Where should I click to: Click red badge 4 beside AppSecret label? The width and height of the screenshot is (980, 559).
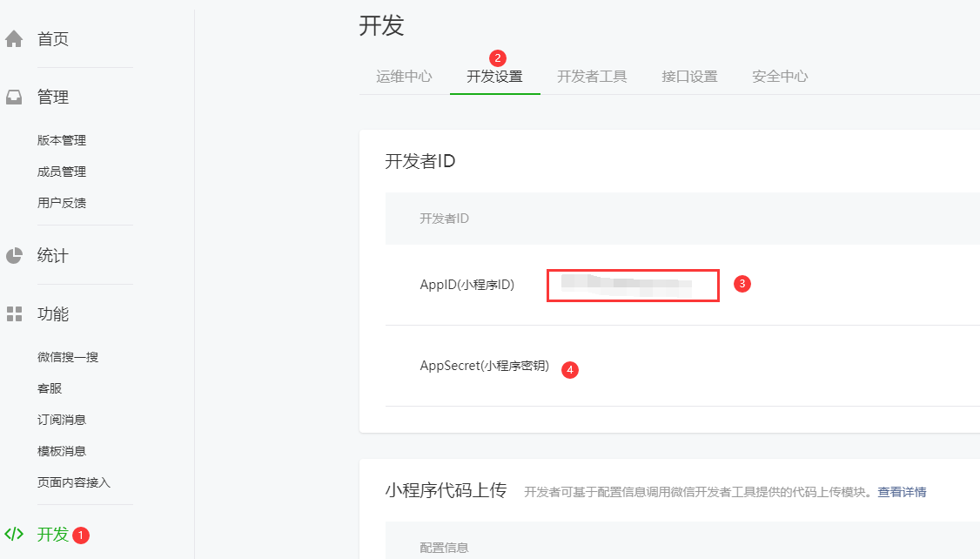[570, 368]
